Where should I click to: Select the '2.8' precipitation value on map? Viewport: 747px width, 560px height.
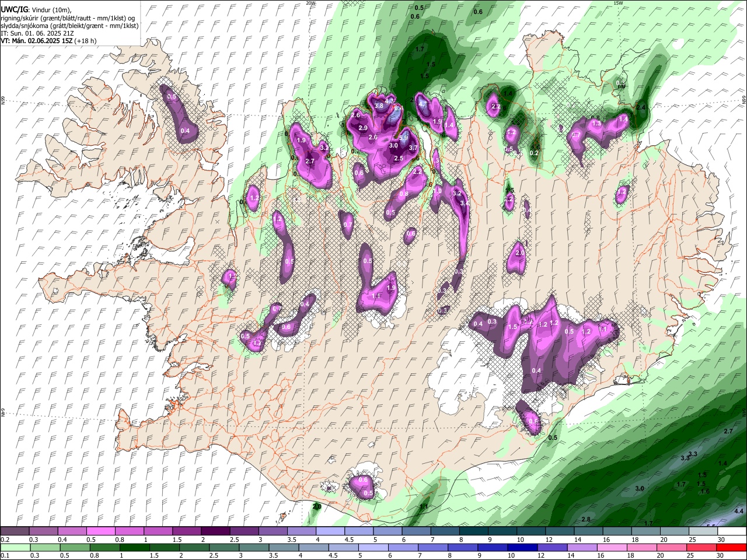586,519
